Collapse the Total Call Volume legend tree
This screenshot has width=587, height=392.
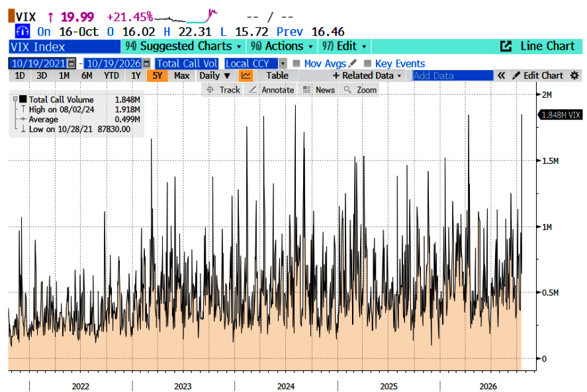click(15, 99)
